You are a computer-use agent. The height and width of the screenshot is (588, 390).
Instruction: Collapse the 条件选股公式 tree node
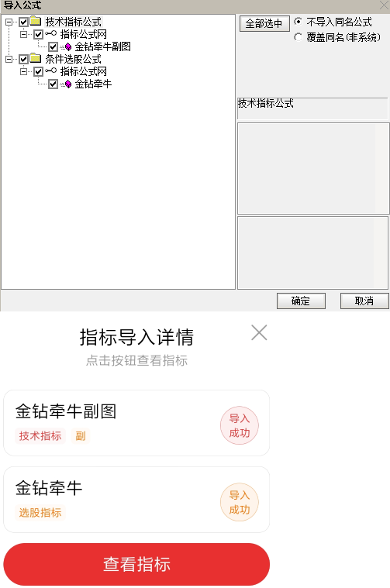coord(9,59)
